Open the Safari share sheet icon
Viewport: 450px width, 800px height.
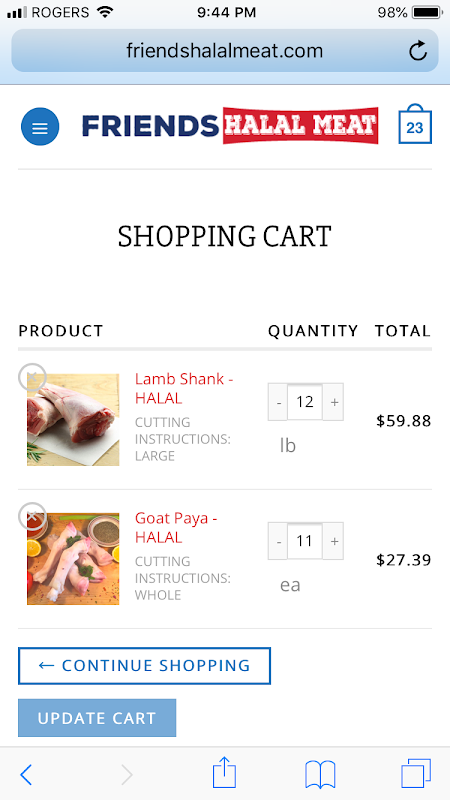click(x=224, y=772)
